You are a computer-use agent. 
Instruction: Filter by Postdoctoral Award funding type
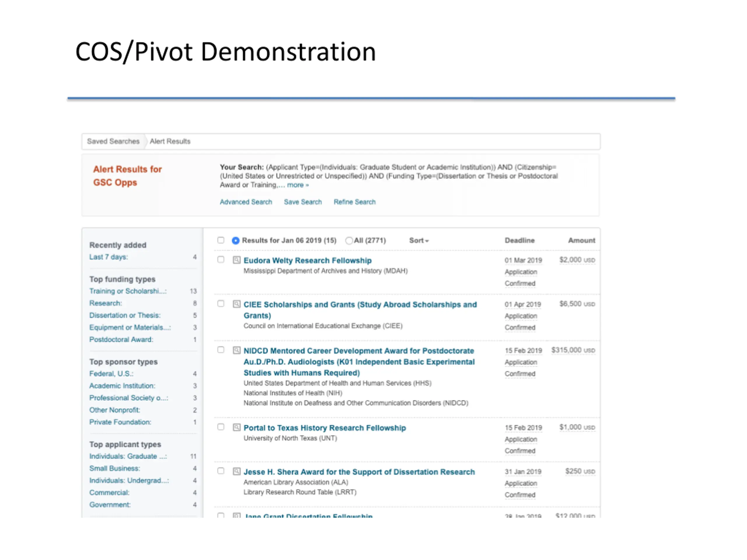pyautogui.click(x=121, y=339)
